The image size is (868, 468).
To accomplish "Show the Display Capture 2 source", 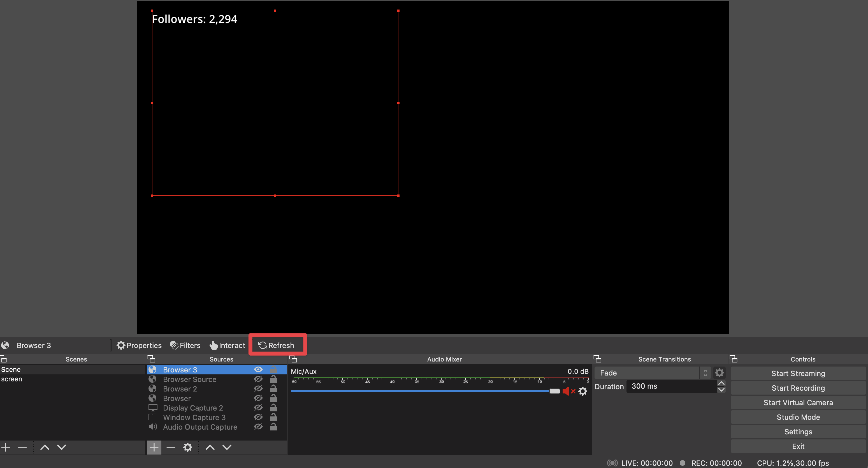I will tap(258, 408).
